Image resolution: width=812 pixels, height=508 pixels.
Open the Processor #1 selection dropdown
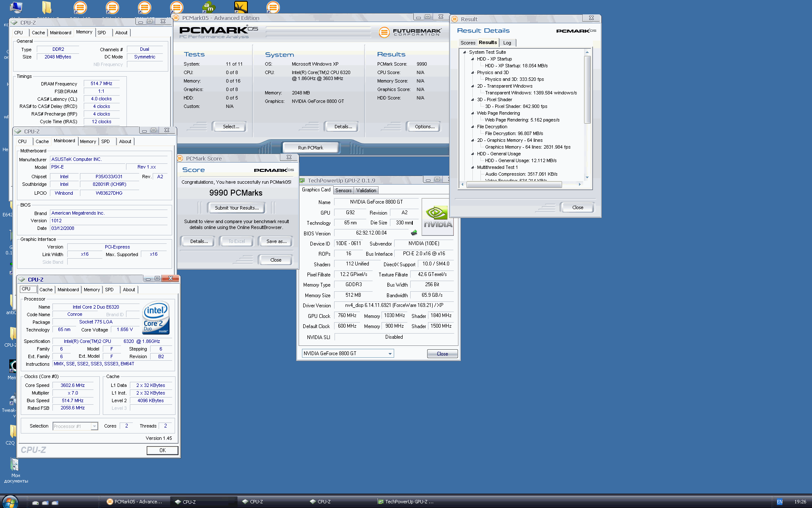pos(75,426)
